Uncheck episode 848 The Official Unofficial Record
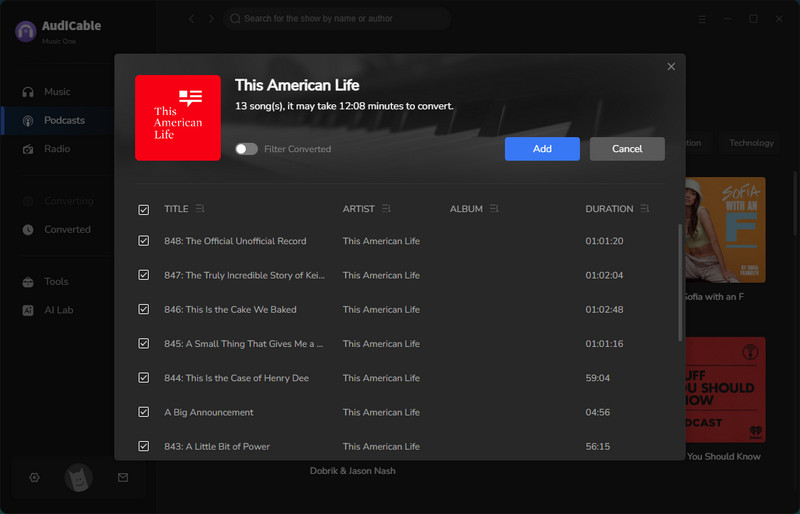This screenshot has width=800, height=514. tap(144, 241)
